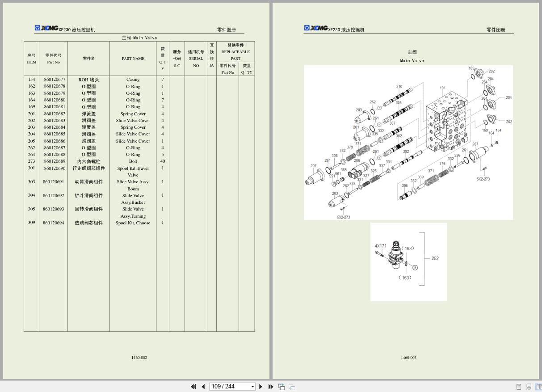Click the "Main Valve" heading on right page

[x=412, y=61]
